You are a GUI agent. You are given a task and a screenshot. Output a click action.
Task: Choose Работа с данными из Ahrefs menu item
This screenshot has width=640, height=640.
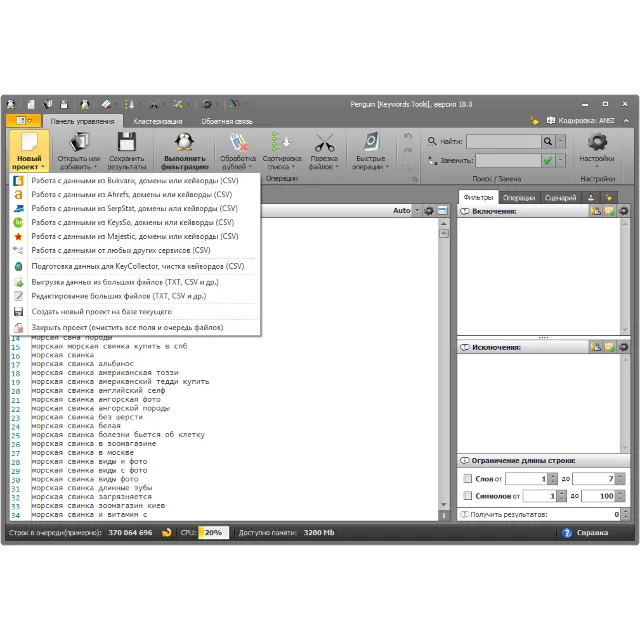(x=135, y=195)
